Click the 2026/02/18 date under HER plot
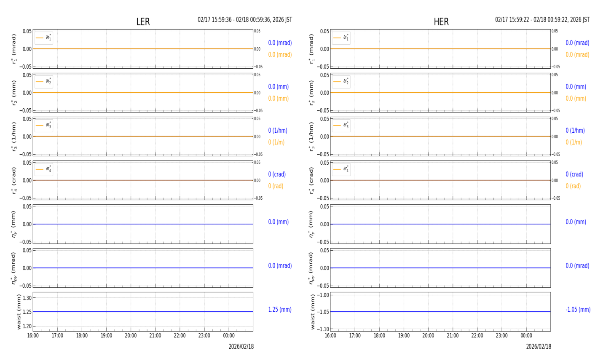Screen dimensions: 595x364 (539, 347)
